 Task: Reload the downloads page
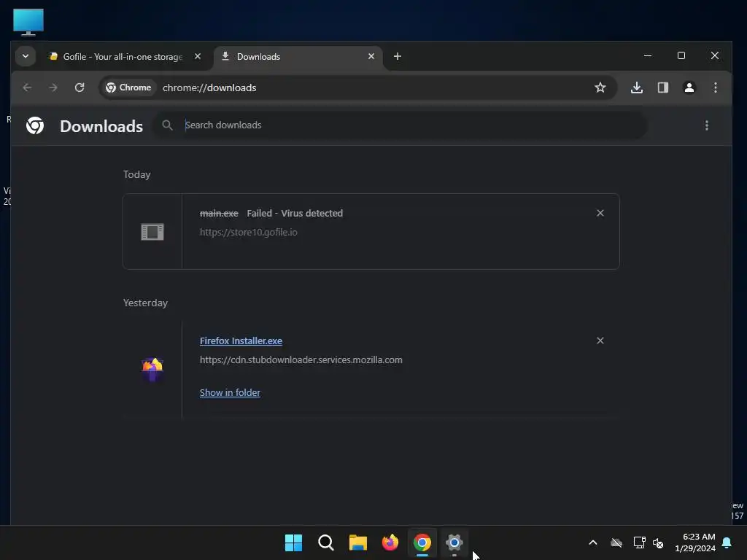pyautogui.click(x=80, y=87)
